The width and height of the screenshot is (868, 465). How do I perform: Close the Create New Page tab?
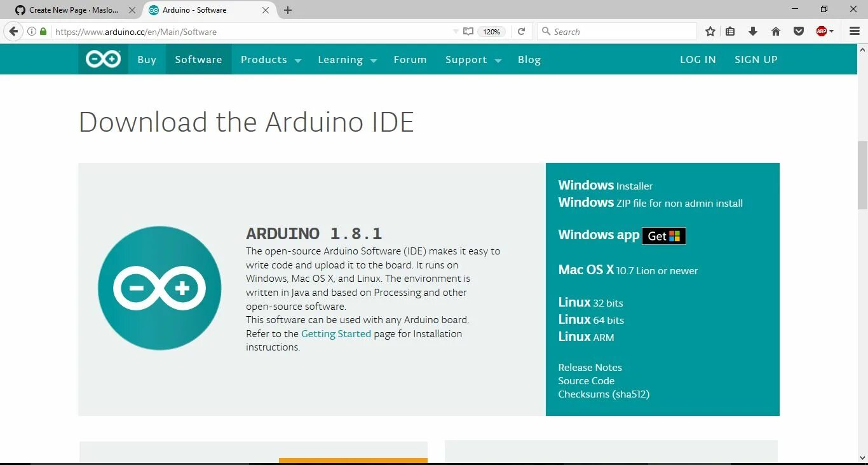point(132,10)
